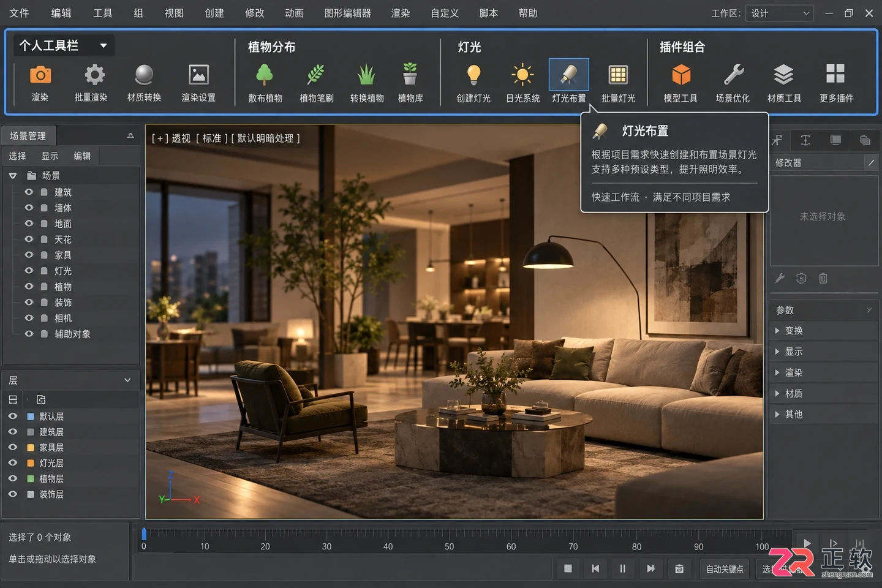The image size is (882, 588).
Task: Show 更多插件 four-squares icon
Action: (x=835, y=74)
